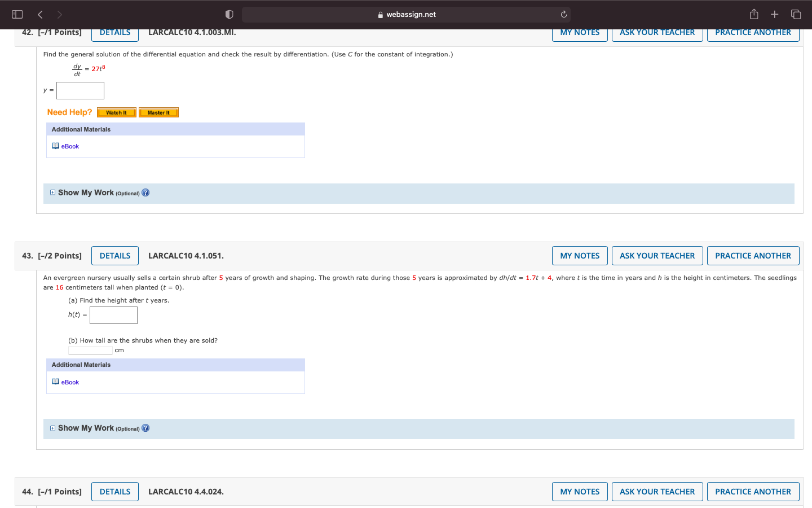Screen dimensions: 812x508
Task: Click ASK YOUR TEACHER for problem 43
Action: (x=657, y=255)
